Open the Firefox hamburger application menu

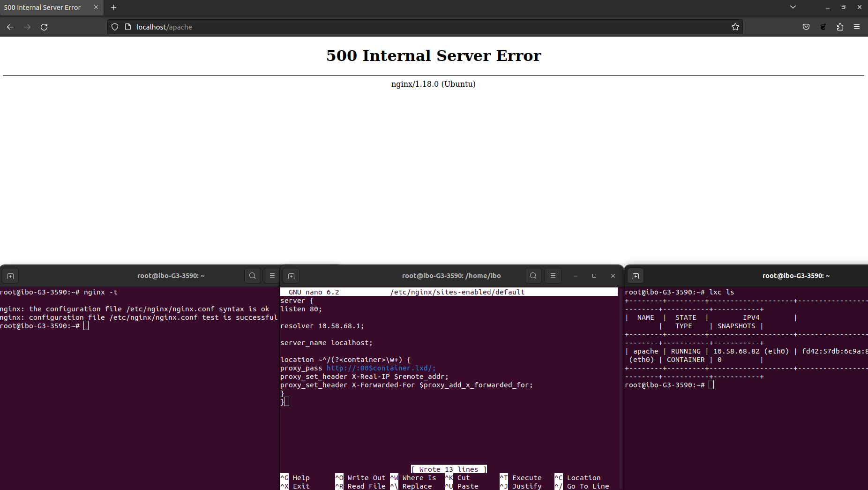click(x=857, y=27)
